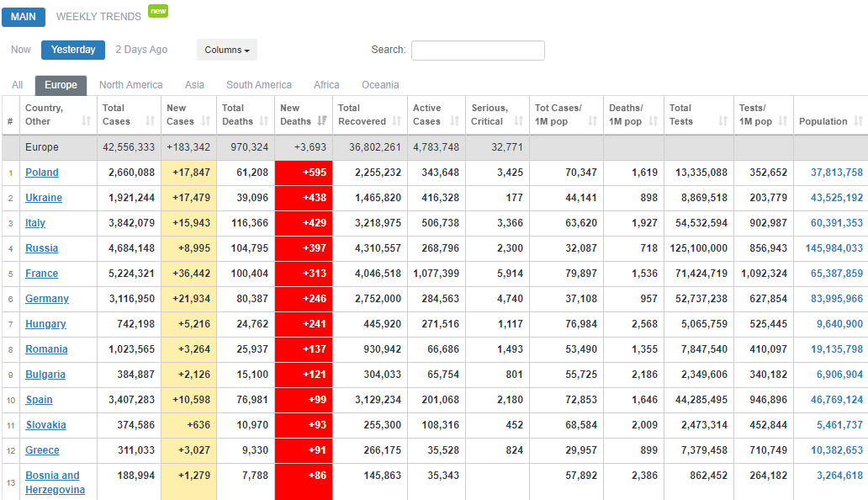
Task: Switch data view to Now
Action: (21, 50)
